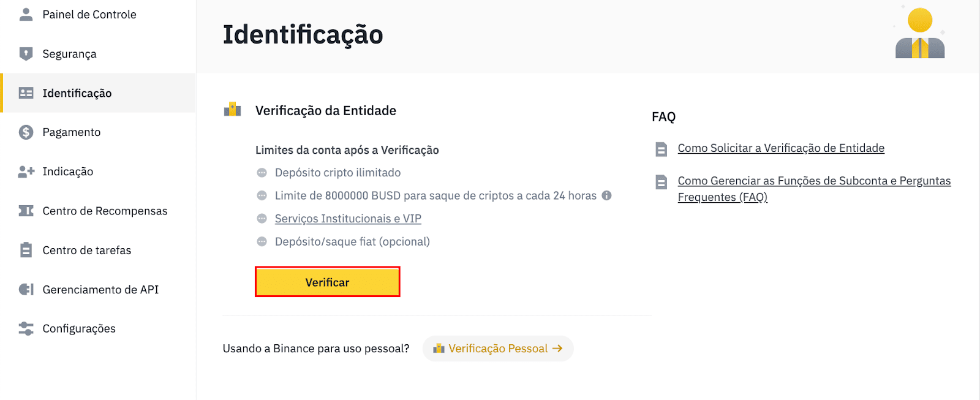Image resolution: width=980 pixels, height=400 pixels.
Task: Click the Pagamento dollar coin icon
Action: click(x=26, y=132)
